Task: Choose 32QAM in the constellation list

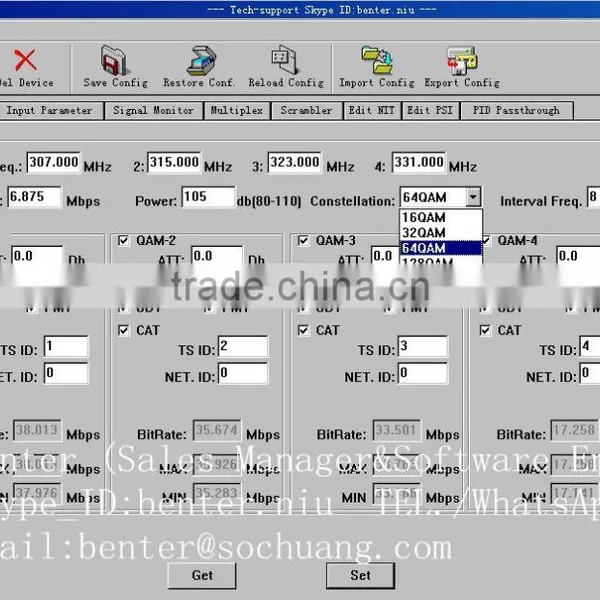Action: pos(440,233)
